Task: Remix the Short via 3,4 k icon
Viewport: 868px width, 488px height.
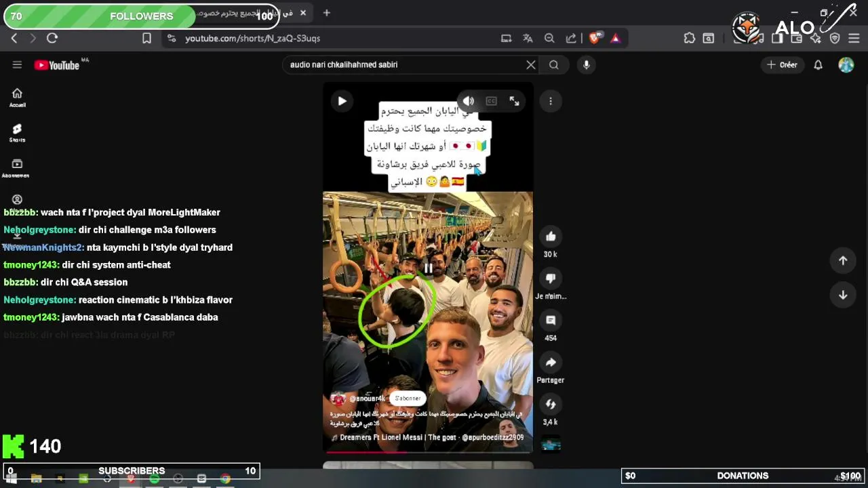Action: pyautogui.click(x=551, y=405)
